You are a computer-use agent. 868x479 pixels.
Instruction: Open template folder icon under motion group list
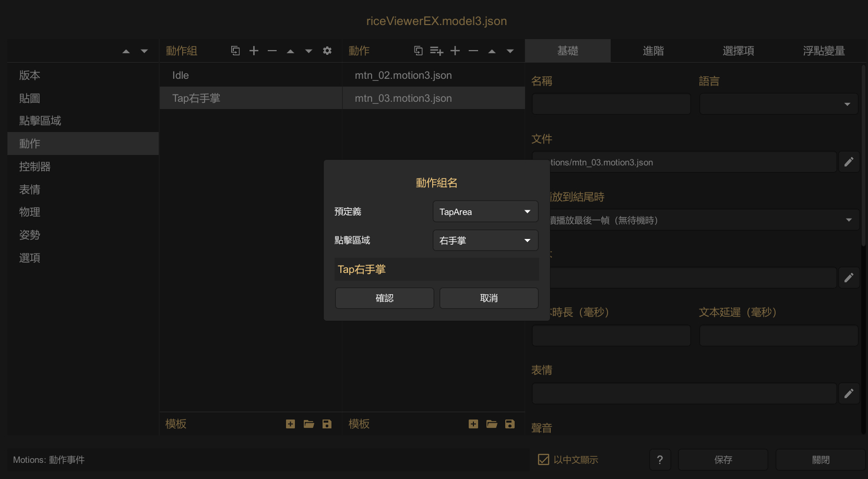point(309,424)
